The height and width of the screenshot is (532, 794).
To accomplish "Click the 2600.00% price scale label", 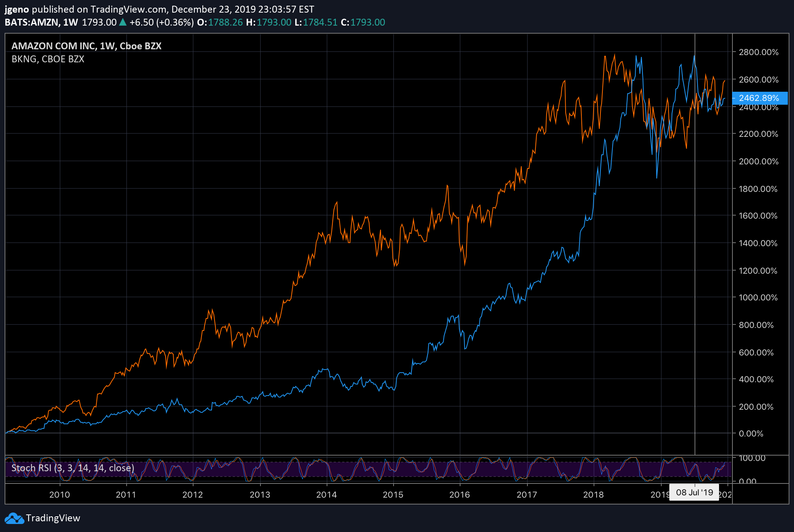I will pos(759,80).
